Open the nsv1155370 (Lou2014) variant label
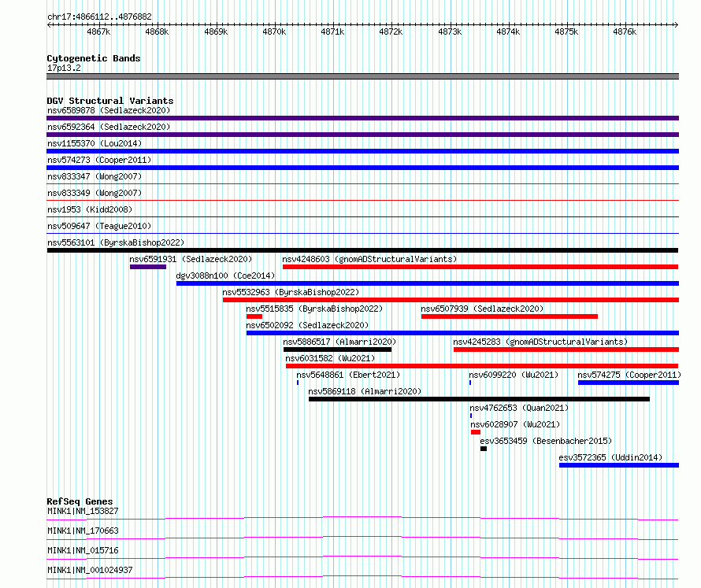Viewport: 701px width, 588px height. click(x=95, y=143)
